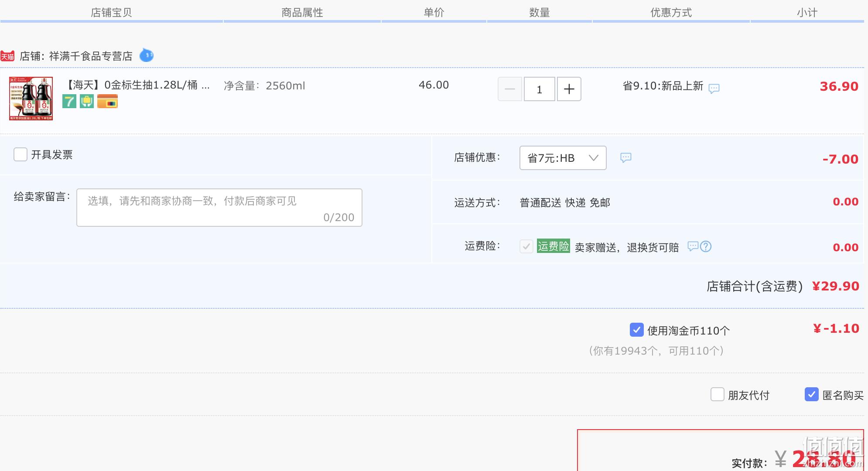Viewport: 868px width, 471px height.
Task: Tick the 开具发票 invoice checkbox
Action: tap(21, 154)
